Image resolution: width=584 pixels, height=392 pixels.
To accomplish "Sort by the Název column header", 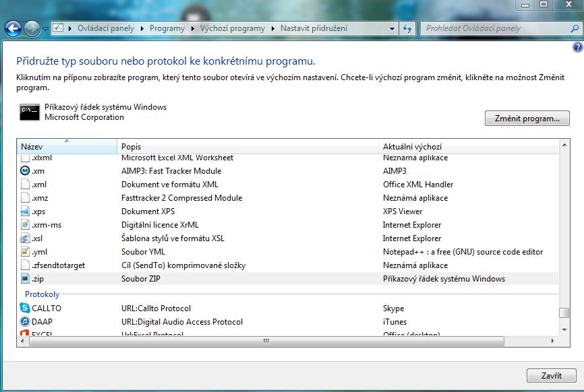I will pos(67,147).
